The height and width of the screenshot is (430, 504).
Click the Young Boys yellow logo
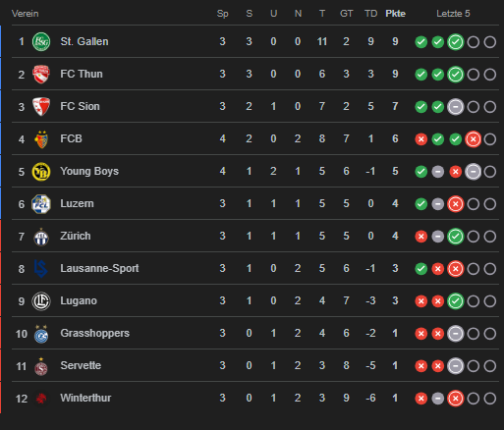(x=41, y=172)
